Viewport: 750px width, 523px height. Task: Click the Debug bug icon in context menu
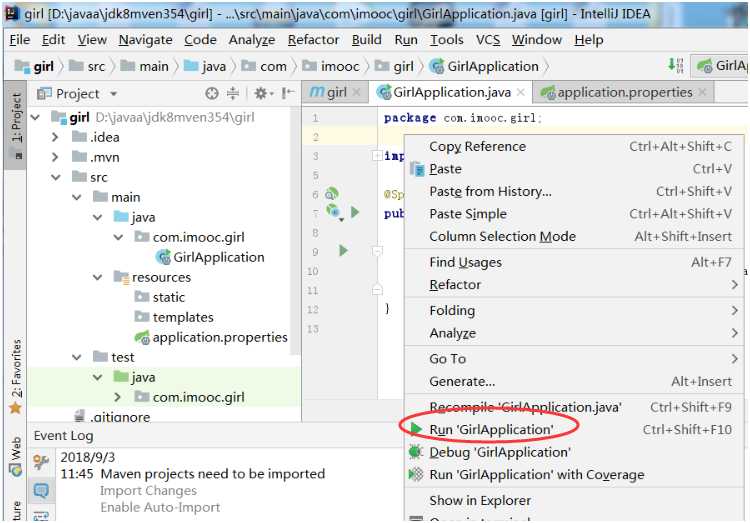pos(415,452)
